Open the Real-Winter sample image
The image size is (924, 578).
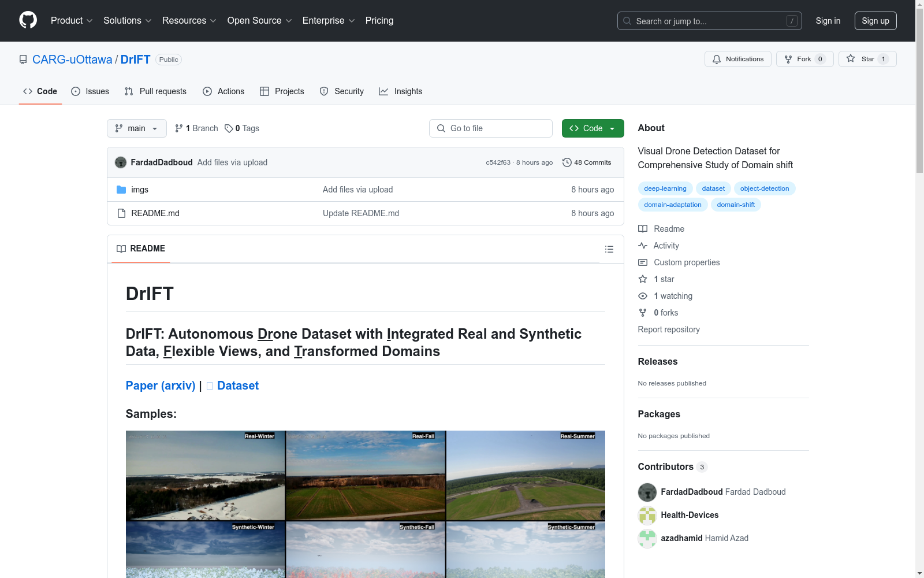pos(206,475)
